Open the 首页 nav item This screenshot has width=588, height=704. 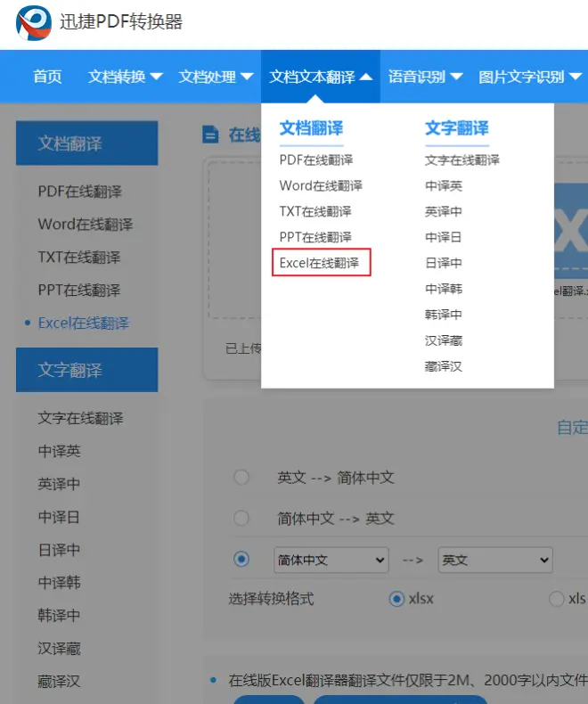(x=47, y=77)
